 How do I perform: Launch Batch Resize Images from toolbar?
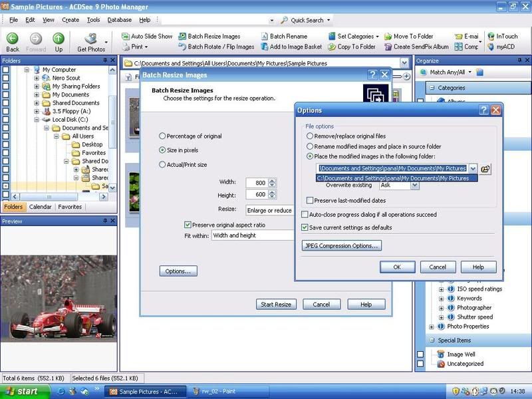coord(209,37)
